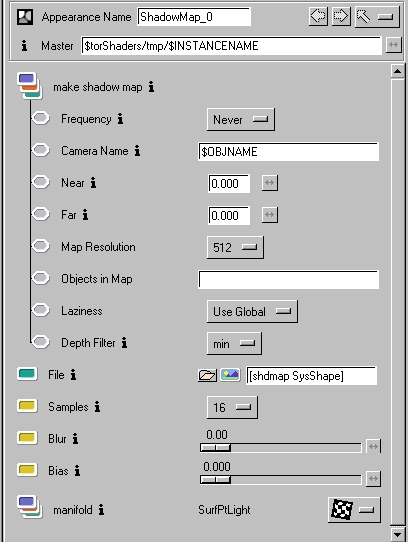Toggle the connection port beside Map Resolution
This screenshot has height=542, width=408.
tap(41, 246)
